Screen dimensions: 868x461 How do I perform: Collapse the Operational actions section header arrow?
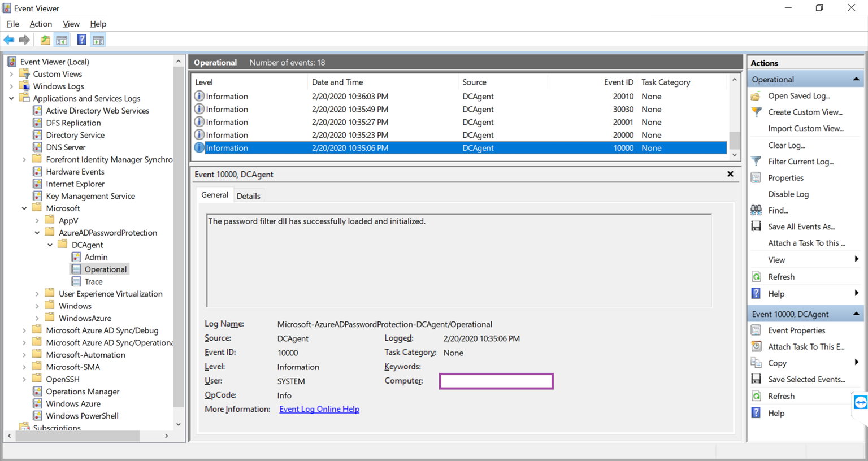point(856,79)
